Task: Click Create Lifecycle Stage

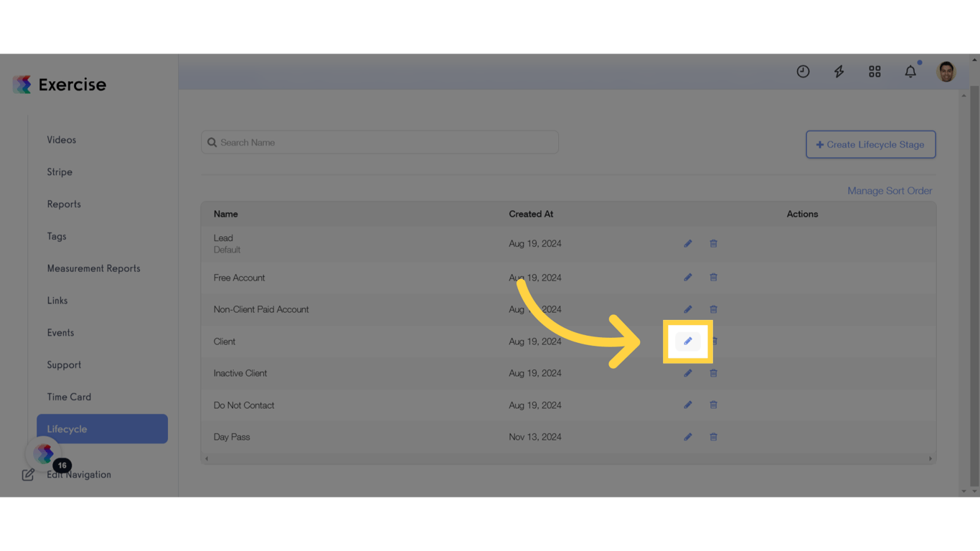Action: pyautogui.click(x=870, y=144)
